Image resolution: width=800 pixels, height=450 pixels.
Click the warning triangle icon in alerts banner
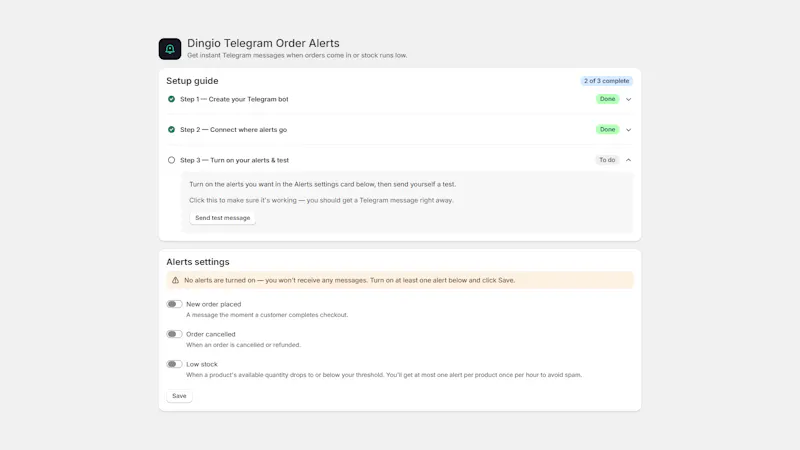tap(176, 280)
